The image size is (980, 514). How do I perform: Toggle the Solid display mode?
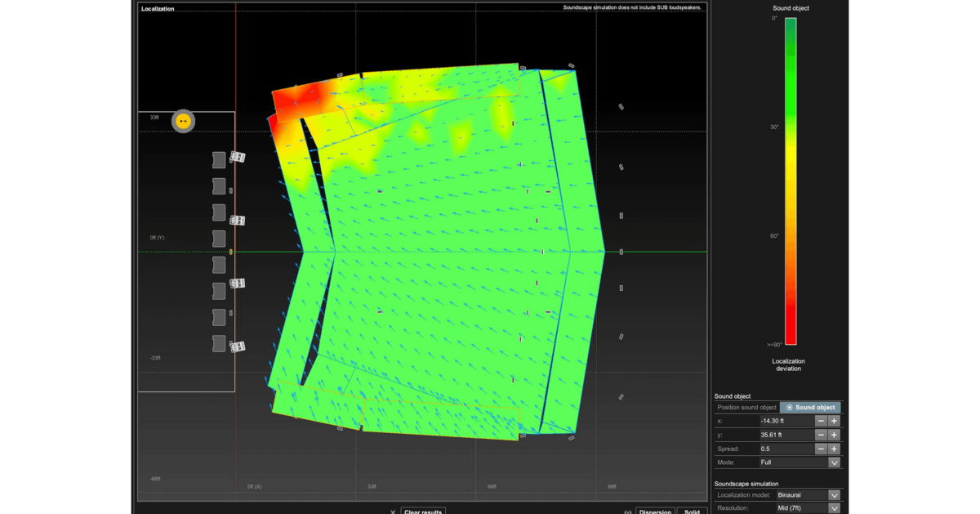[x=692, y=512]
